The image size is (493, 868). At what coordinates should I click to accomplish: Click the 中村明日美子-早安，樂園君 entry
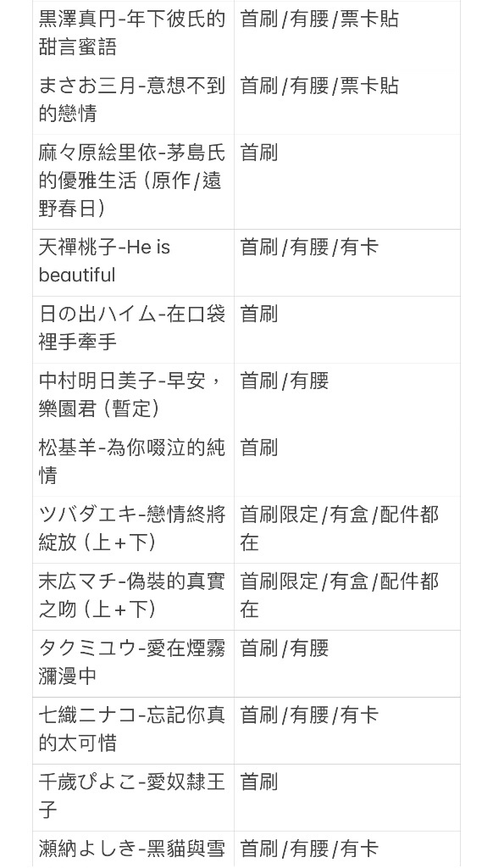[x=132, y=395]
